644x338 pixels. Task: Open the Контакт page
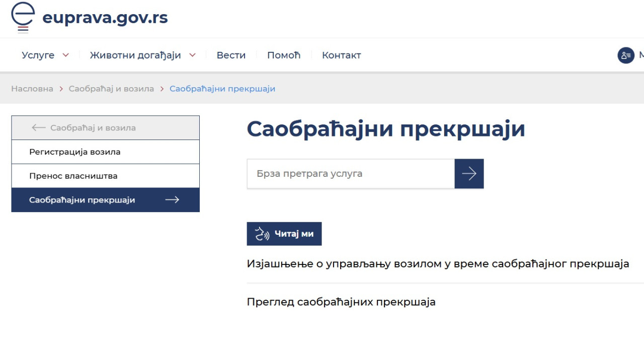341,55
